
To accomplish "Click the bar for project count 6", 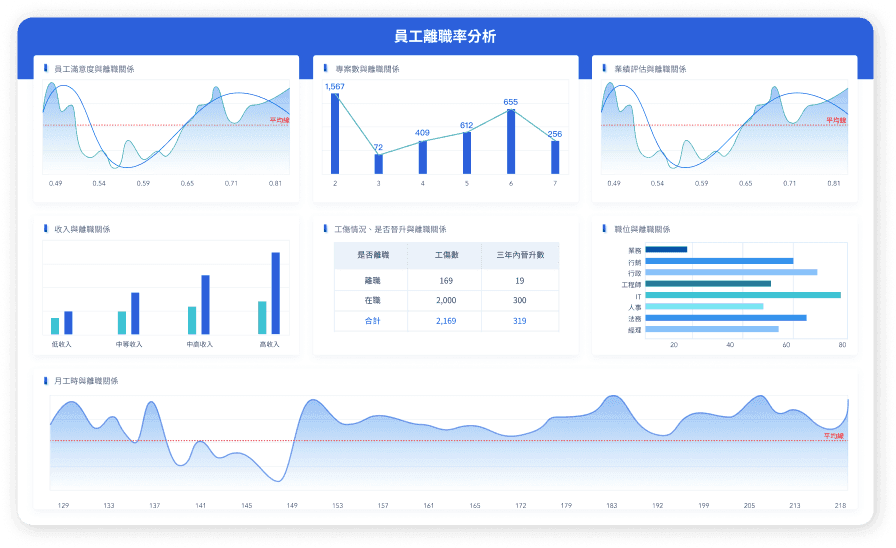I will [511, 141].
